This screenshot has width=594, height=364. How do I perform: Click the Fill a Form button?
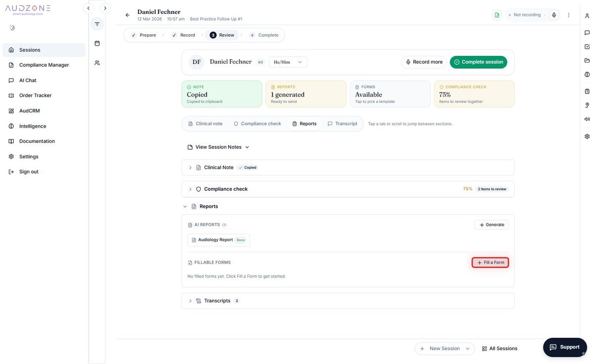490,263
